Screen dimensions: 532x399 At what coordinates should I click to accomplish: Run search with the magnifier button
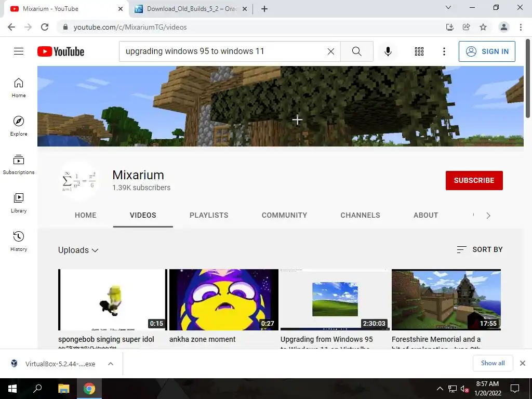click(x=356, y=51)
